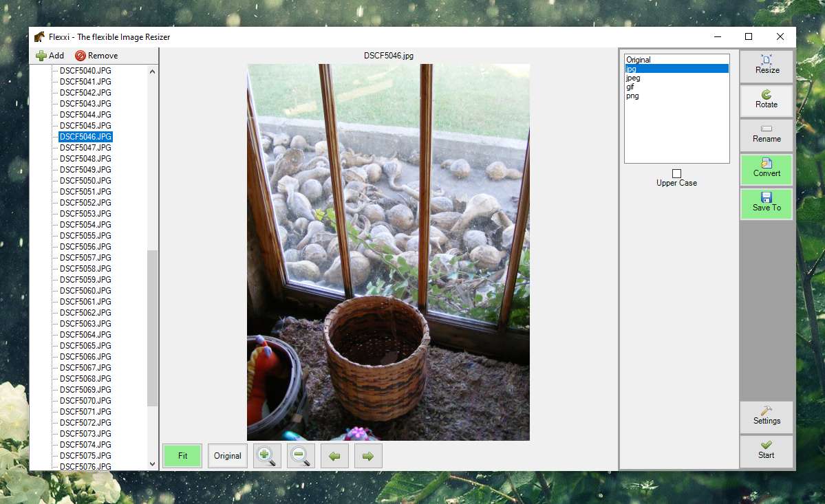Click the file list scrollbar thumb

[153, 328]
